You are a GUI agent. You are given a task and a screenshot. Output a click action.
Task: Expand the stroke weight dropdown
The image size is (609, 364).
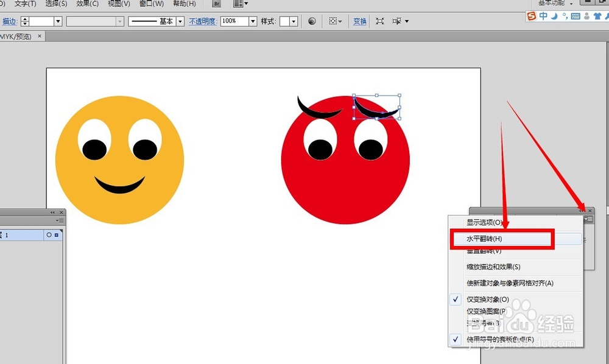(58, 21)
